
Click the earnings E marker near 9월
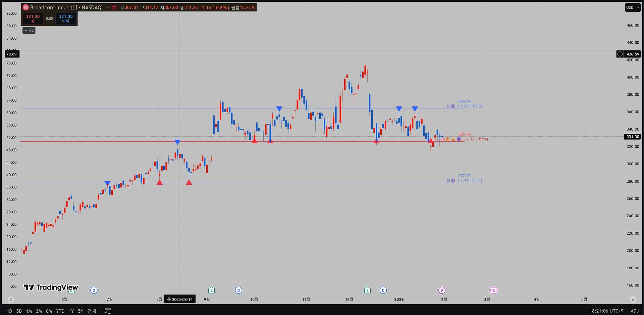(211, 290)
